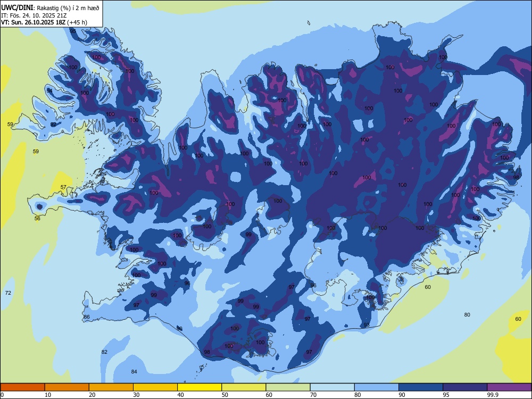Click the legend tick label '30'
The image size is (532, 399).
point(136,395)
